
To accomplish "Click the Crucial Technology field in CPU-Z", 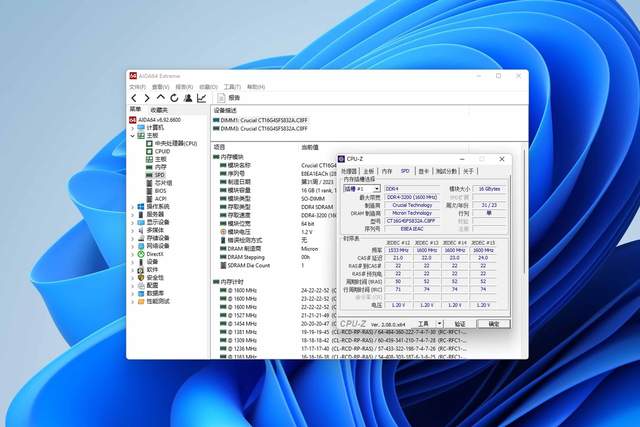I will 412,205.
